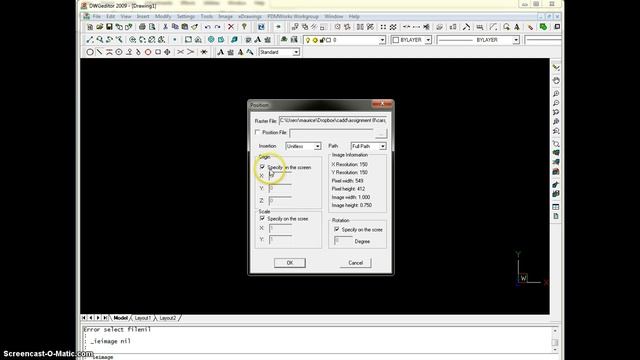Toggle Rotation Specify on the screen checkbox
Viewport: 640px width, 360px height.
pyautogui.click(x=336, y=229)
